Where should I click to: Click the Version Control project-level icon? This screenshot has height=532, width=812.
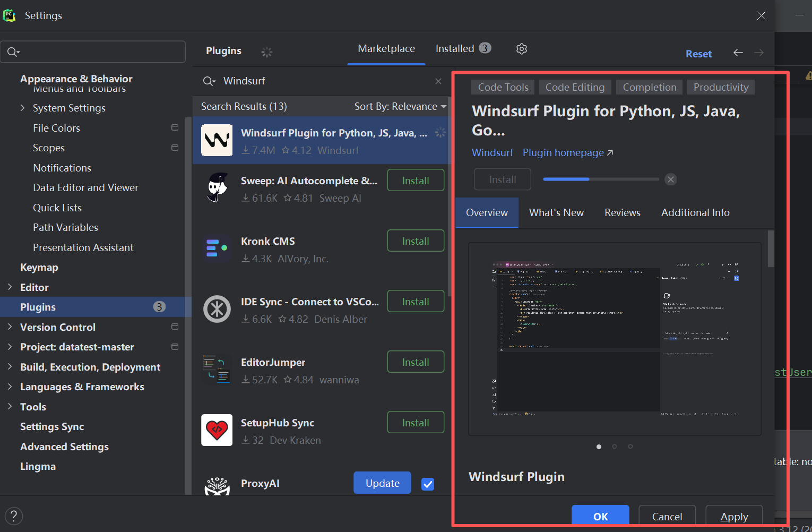175,327
